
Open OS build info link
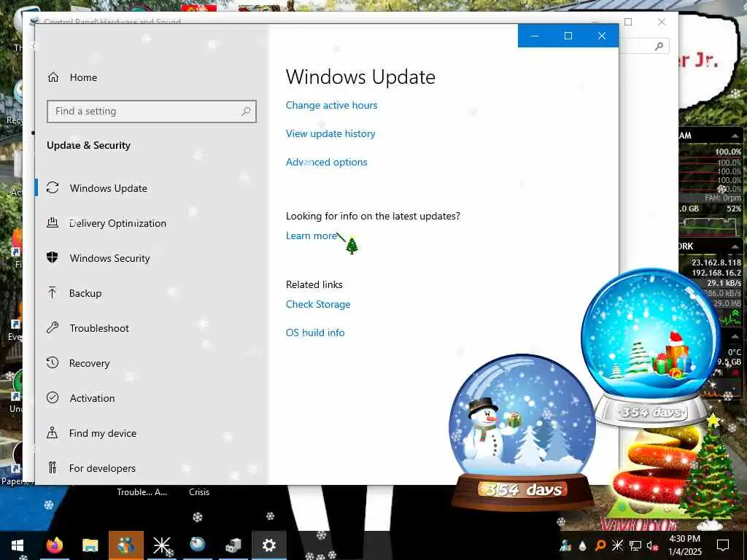pos(315,332)
